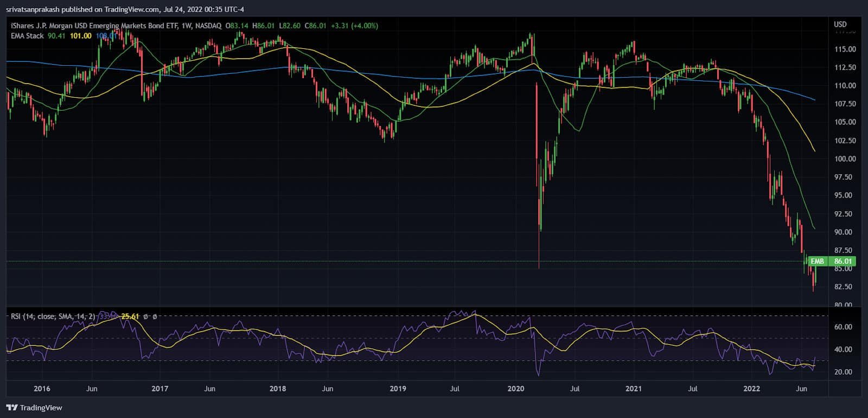The image size is (868, 418).
Task: Click the Jun label between 2017 and 2018
Action: coord(209,389)
